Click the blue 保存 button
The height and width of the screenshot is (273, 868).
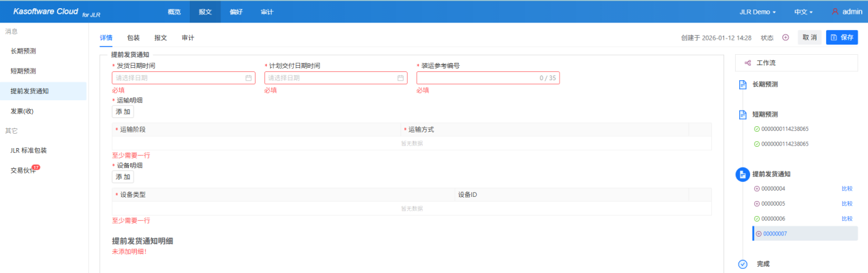[x=841, y=38]
